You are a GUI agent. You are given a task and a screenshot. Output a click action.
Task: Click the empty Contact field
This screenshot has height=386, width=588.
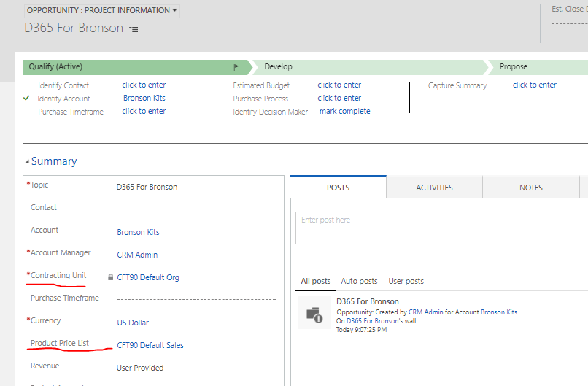pyautogui.click(x=196, y=208)
